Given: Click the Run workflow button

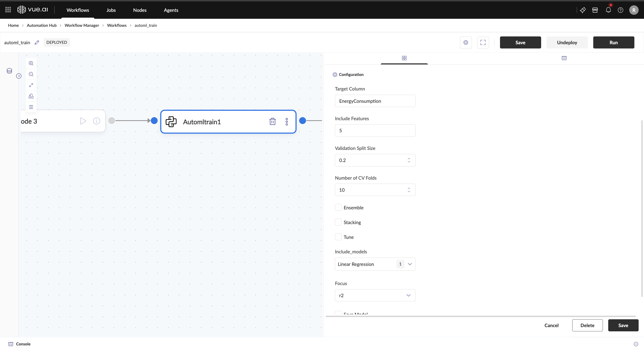Looking at the screenshot, I should 613,42.
